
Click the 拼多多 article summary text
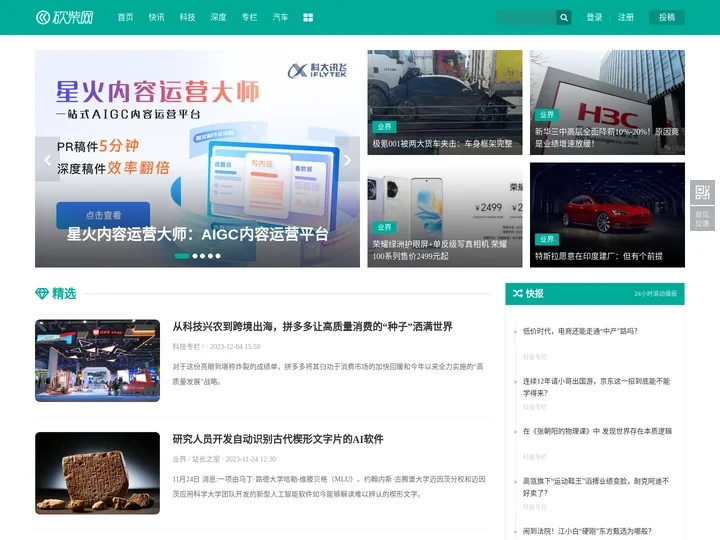[x=328, y=374]
